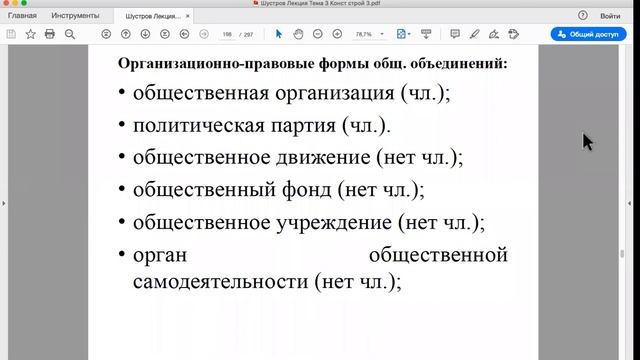Choose the Selection arrow tool
640x360 pixels.
coord(279,34)
